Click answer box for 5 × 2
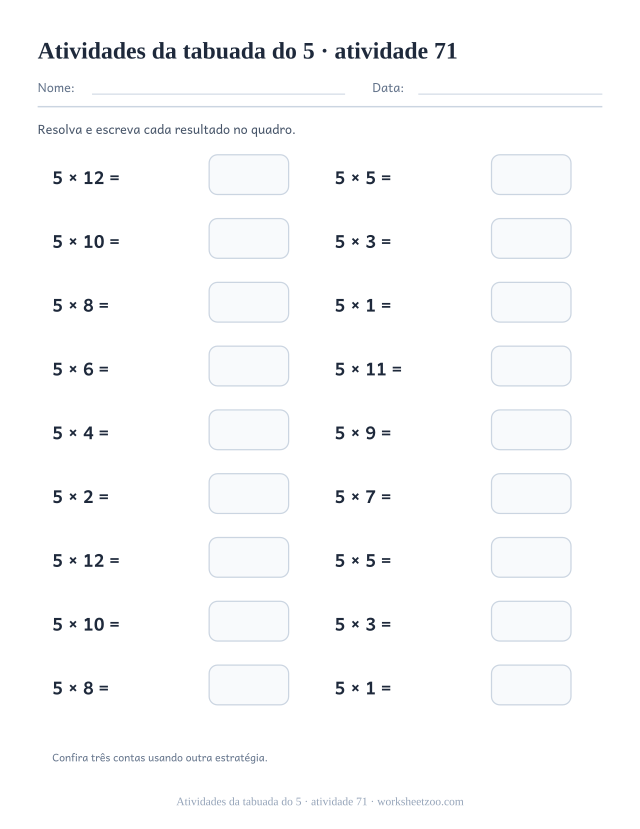Viewport: 640px width, 829px height. pyautogui.click(x=249, y=494)
